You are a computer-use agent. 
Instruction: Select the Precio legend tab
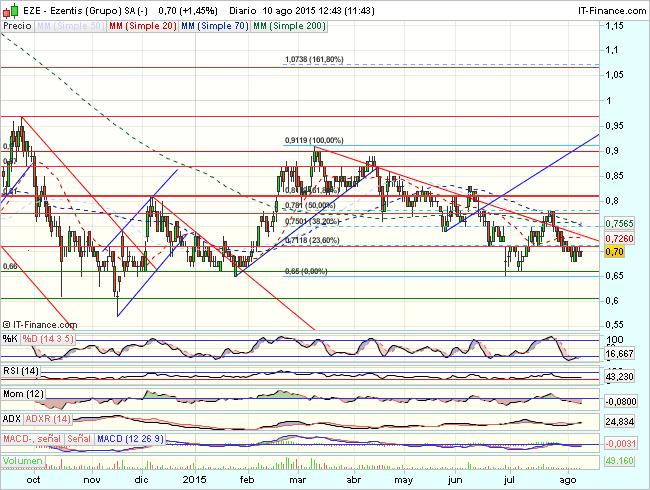click(17, 26)
